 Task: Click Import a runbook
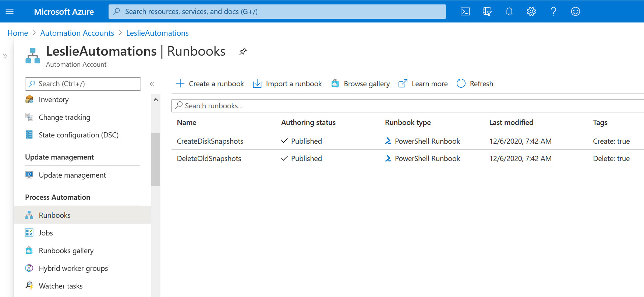287,84
